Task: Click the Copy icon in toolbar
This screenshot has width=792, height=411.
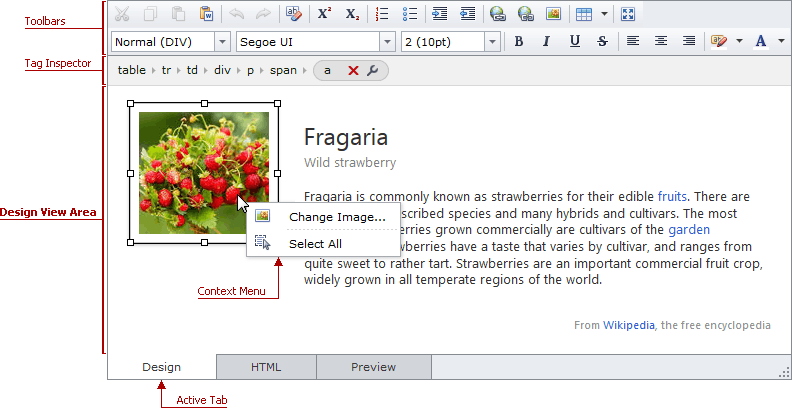Action: [150, 14]
